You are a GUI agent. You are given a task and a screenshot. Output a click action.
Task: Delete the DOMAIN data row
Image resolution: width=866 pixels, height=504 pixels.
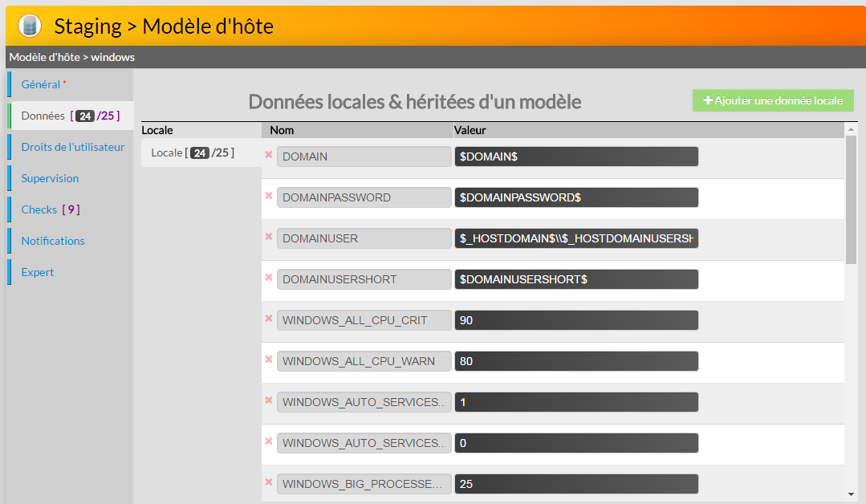click(x=269, y=155)
